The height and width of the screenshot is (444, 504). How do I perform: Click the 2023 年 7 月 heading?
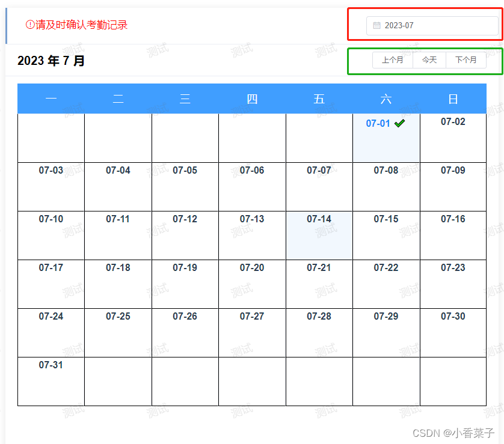pyautogui.click(x=51, y=60)
